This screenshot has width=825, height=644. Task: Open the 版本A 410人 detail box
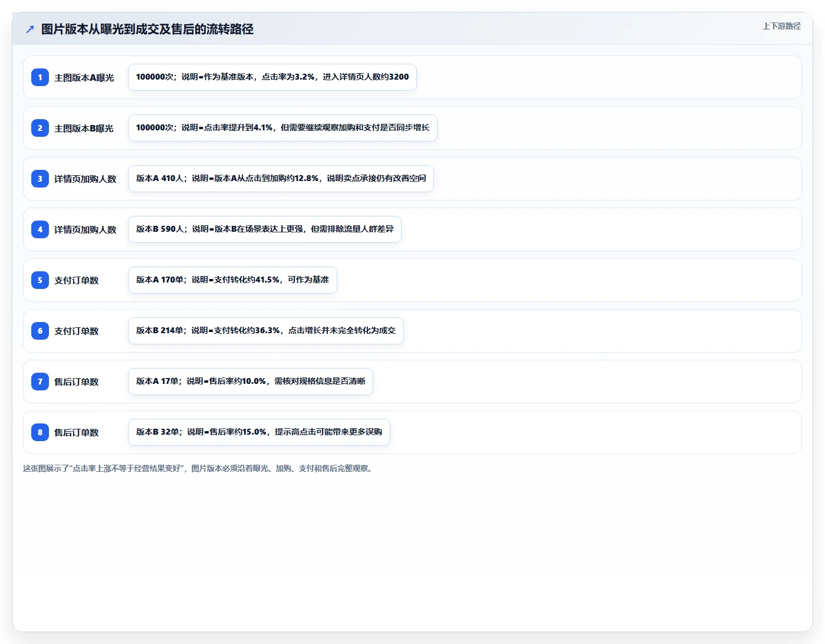[x=281, y=179]
